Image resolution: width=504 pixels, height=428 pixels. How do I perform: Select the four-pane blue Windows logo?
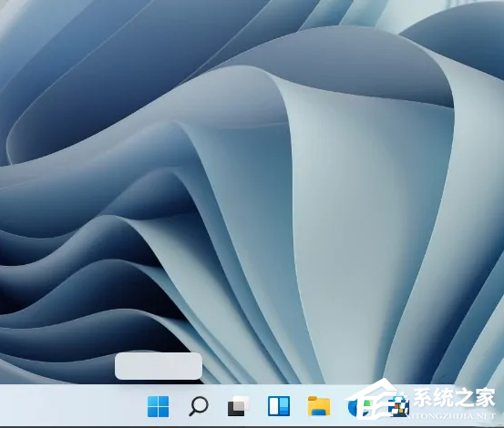[159, 406]
